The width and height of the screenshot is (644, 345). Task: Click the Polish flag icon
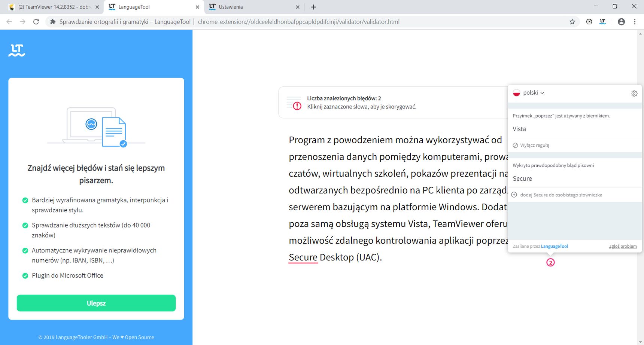516,93
